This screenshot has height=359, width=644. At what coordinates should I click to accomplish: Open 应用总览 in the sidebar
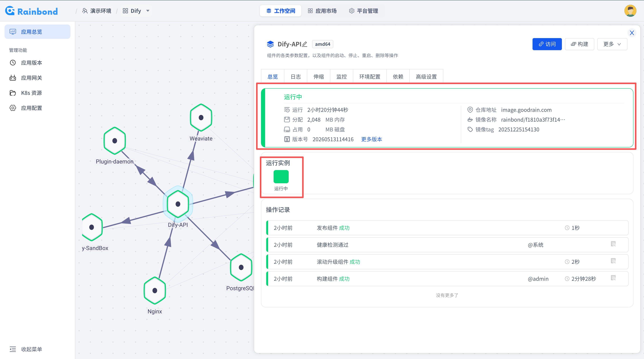click(x=37, y=31)
